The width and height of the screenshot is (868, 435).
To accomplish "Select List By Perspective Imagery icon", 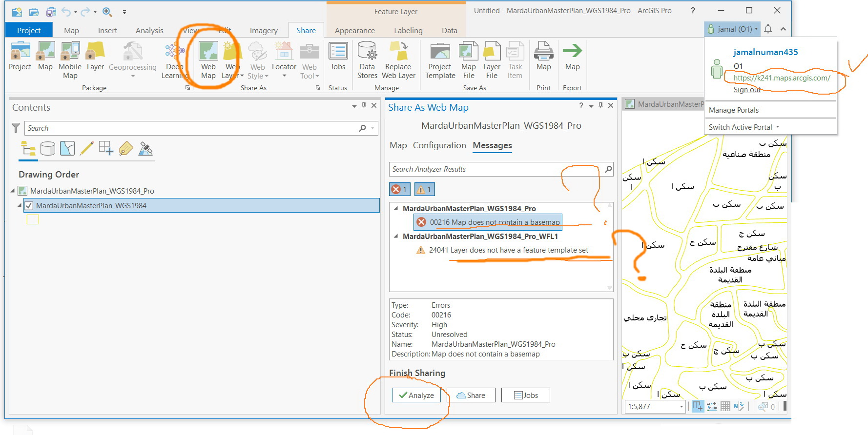I will pos(145,148).
